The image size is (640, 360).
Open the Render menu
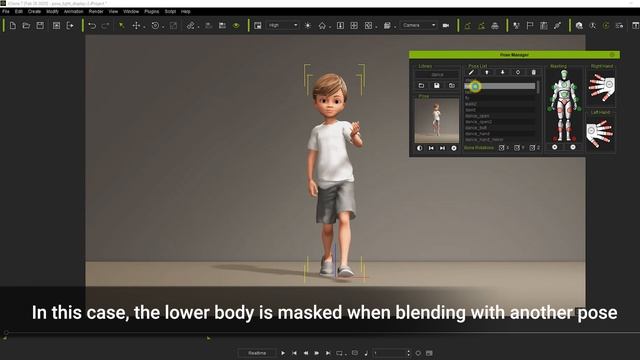(x=96, y=11)
